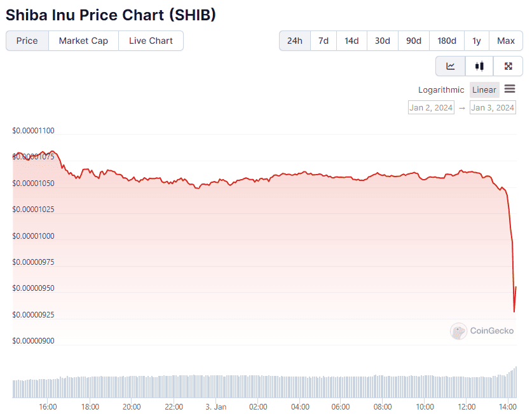This screenshot has width=532, height=414.
Task: Open the Jan 3, 2024 end date field
Action: point(493,108)
